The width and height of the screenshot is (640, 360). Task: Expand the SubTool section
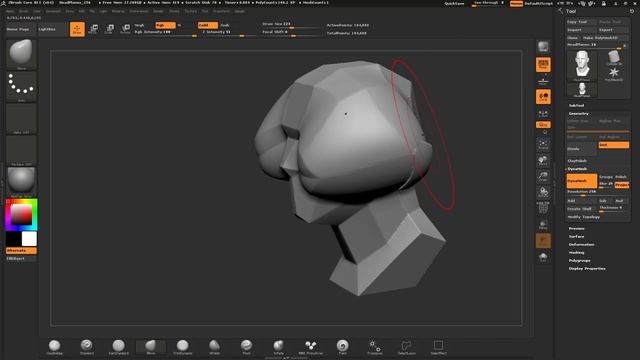point(576,105)
